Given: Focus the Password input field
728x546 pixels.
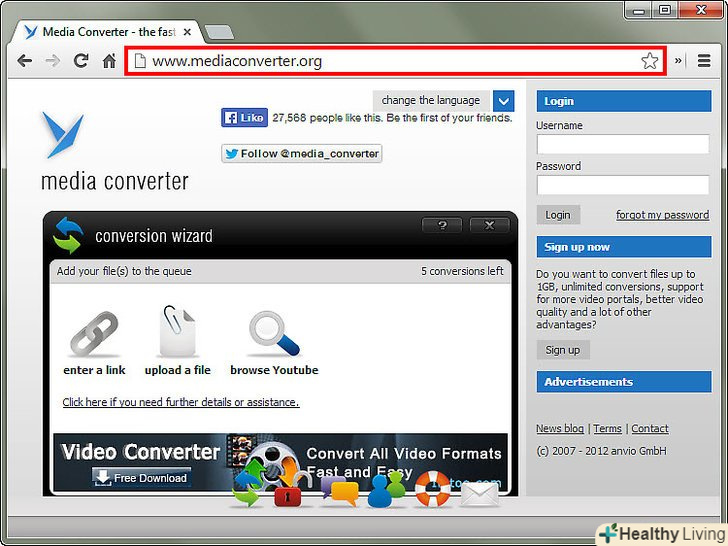Looking at the screenshot, I should [623, 185].
